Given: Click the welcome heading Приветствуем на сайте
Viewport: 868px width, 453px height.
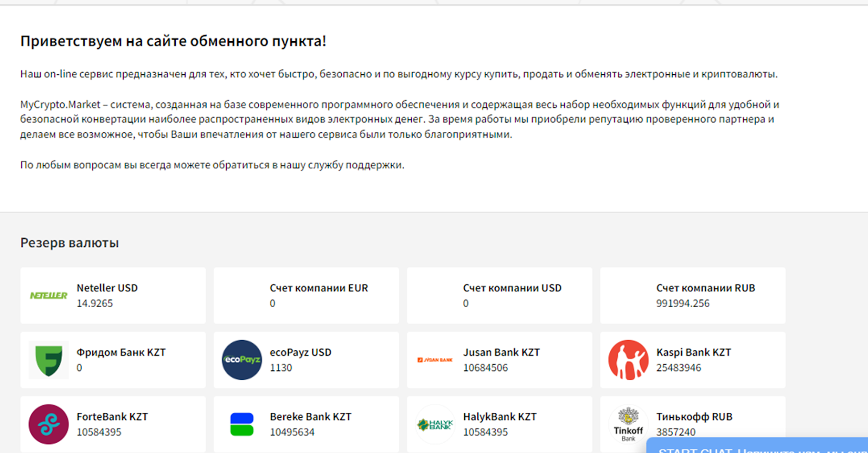Looking at the screenshot, I should point(173,41).
